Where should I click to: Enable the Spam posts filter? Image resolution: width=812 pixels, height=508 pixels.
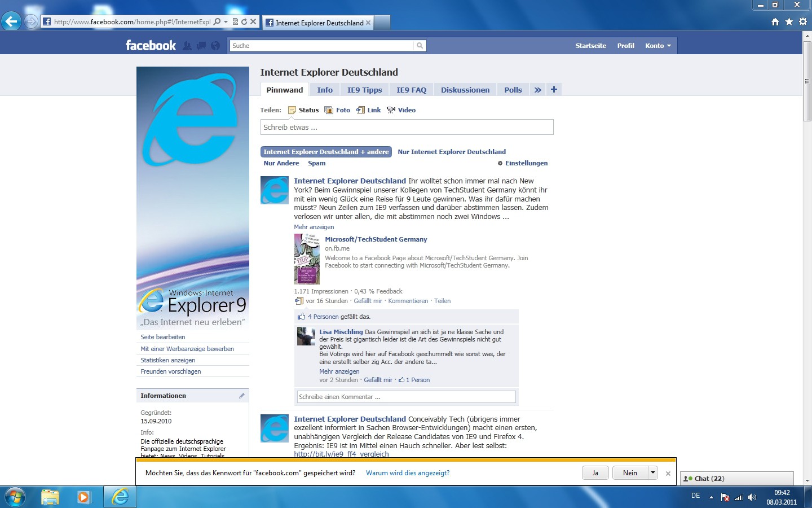coord(316,163)
